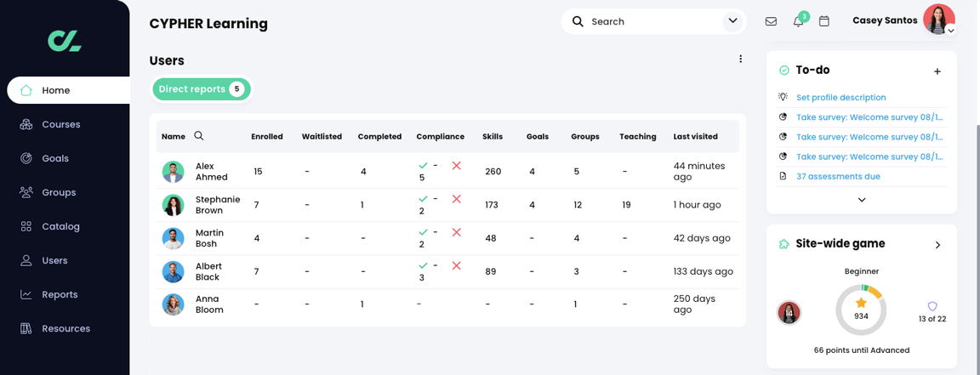The image size is (980, 375).
Task: Open Goals from the sidebar
Action: click(x=55, y=158)
